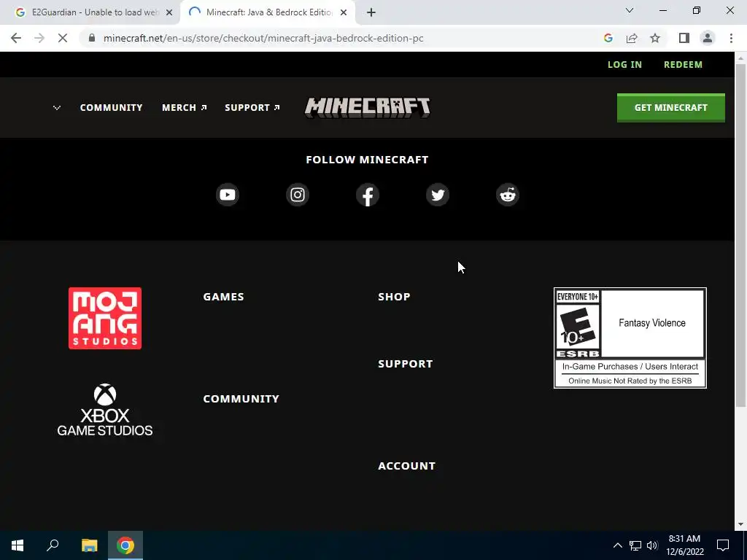Open Chrome three-dot menu
Screen dimensions: 747x560
[731, 38]
